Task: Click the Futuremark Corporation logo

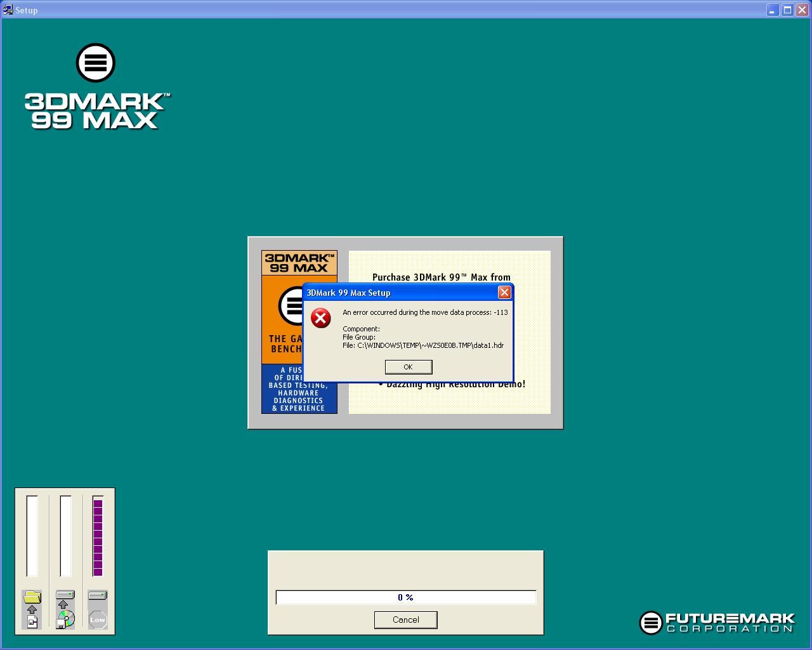Action: point(717,623)
